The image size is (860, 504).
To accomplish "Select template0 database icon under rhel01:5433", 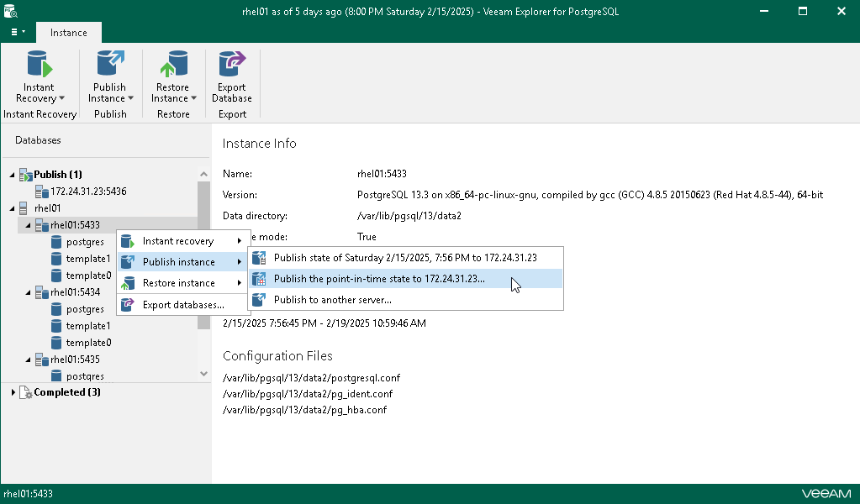I will click(x=56, y=276).
